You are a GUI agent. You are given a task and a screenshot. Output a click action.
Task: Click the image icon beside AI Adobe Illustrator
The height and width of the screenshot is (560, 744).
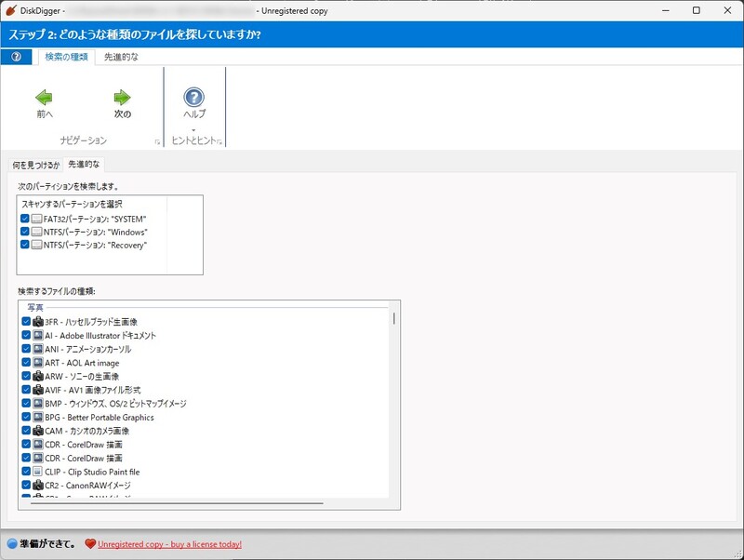click(38, 335)
